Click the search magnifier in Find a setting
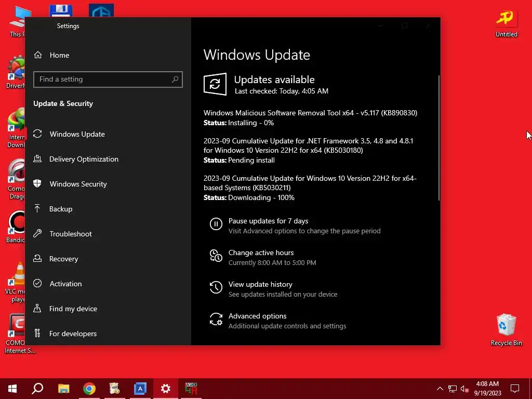 click(x=175, y=79)
